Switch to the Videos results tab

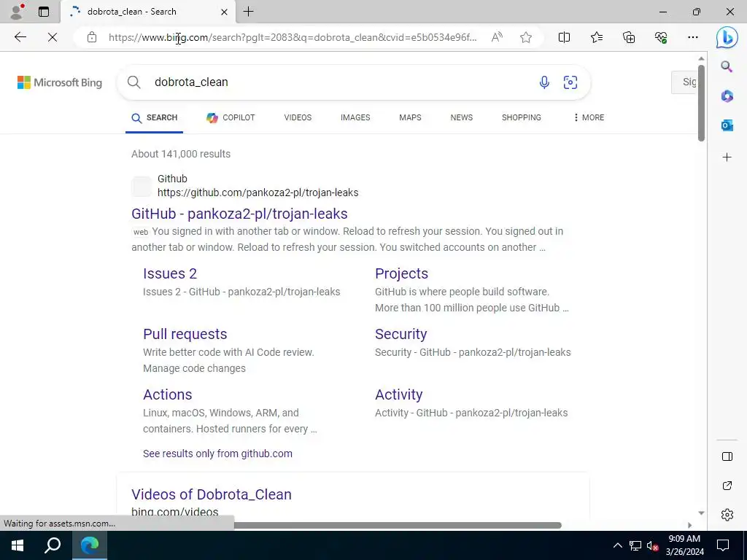coord(298,117)
